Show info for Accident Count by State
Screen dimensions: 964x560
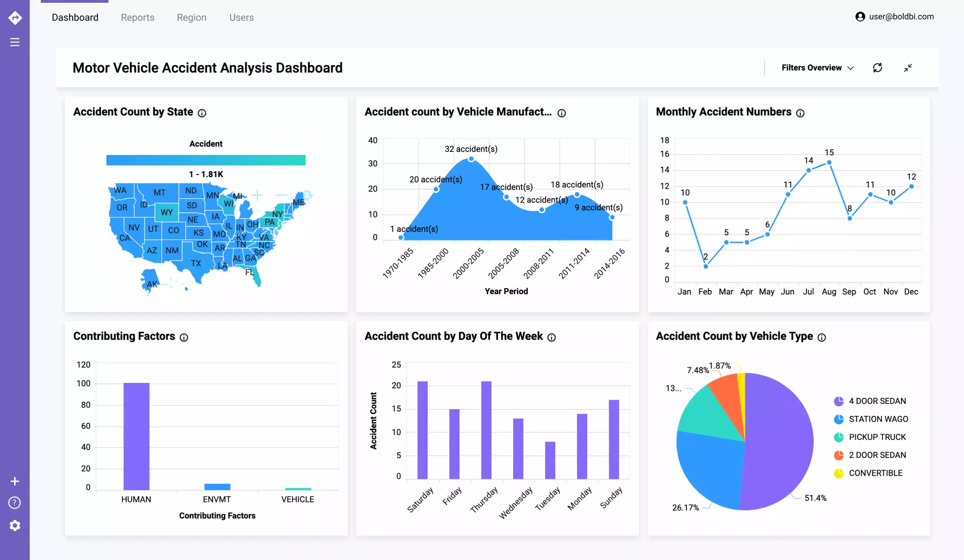(202, 113)
